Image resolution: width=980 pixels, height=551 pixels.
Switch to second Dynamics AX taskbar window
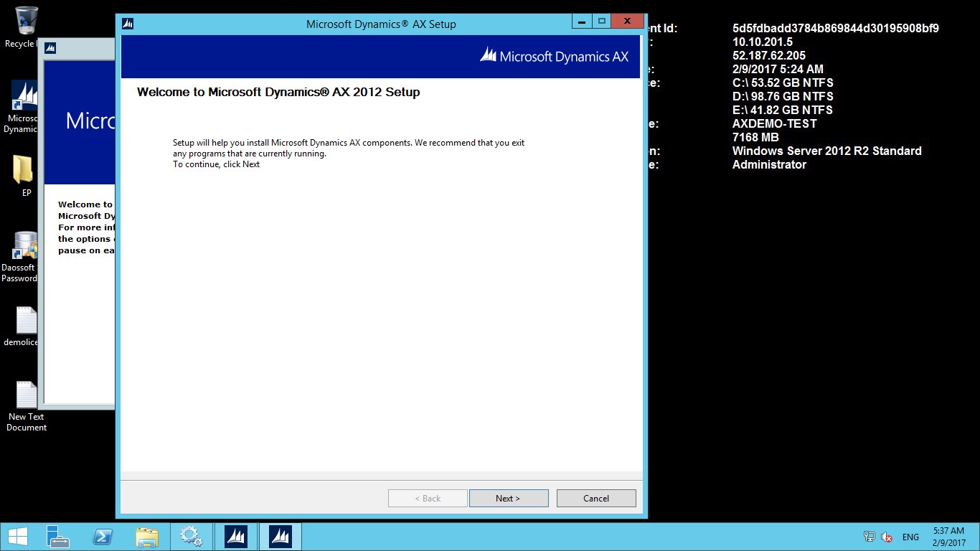(280, 537)
